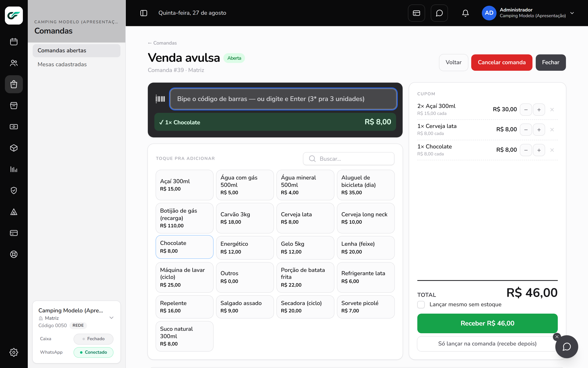Decrease Cerveja lata quantity with minus
Image resolution: width=588 pixels, height=368 pixels.
[526, 129]
